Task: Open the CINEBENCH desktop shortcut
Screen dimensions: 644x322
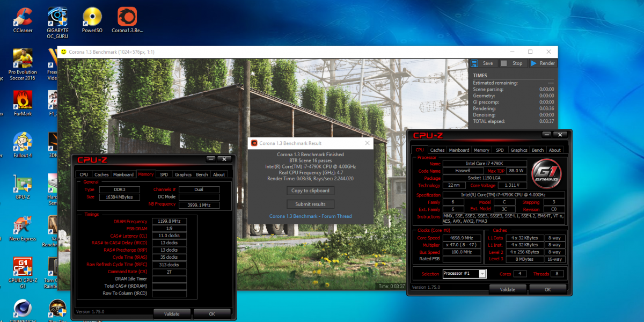Action: coord(23,311)
